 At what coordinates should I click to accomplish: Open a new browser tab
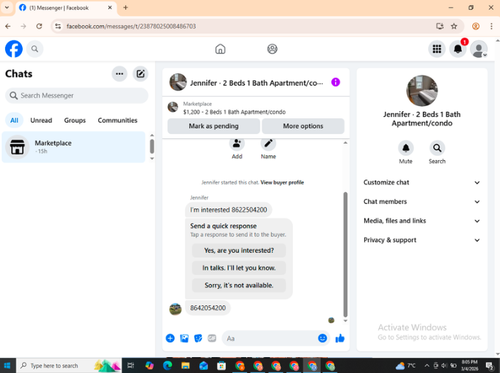pos(125,7)
